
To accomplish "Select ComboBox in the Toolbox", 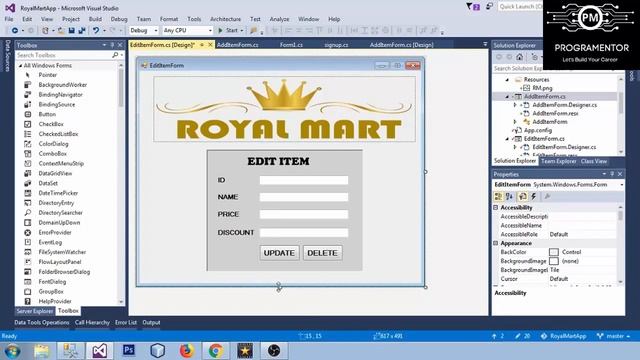I will coord(53,154).
